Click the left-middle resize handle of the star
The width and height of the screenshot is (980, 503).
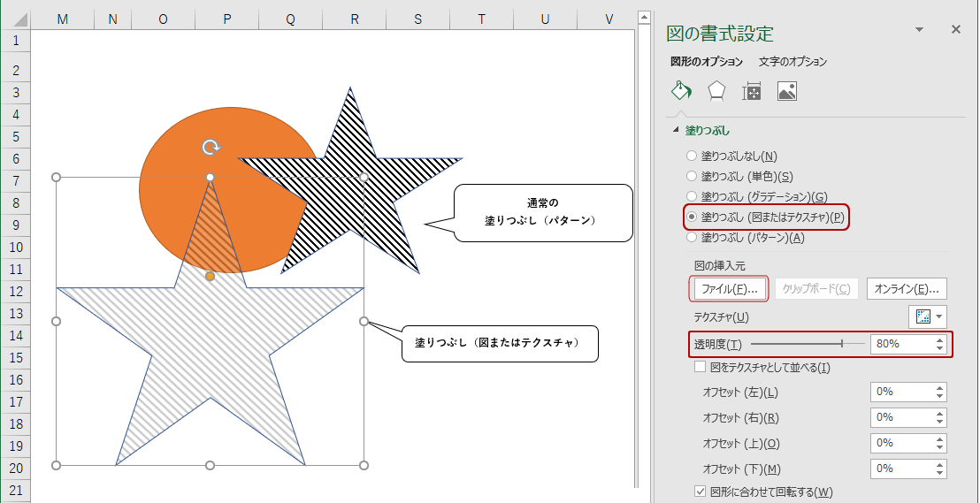point(56,321)
